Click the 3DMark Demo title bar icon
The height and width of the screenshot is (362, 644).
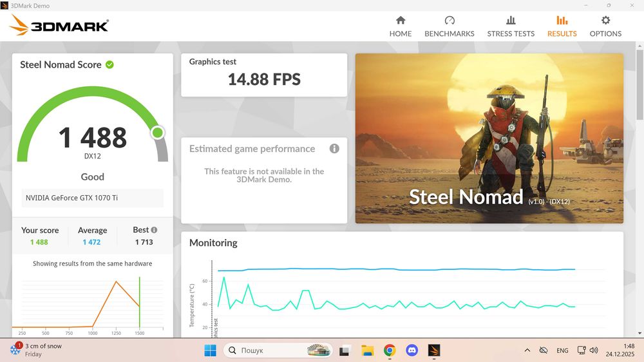click(x=5, y=5)
